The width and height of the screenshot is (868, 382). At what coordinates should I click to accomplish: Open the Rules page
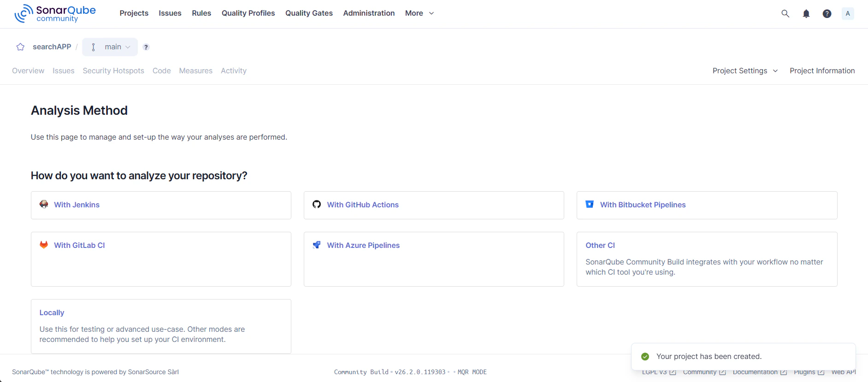point(201,13)
